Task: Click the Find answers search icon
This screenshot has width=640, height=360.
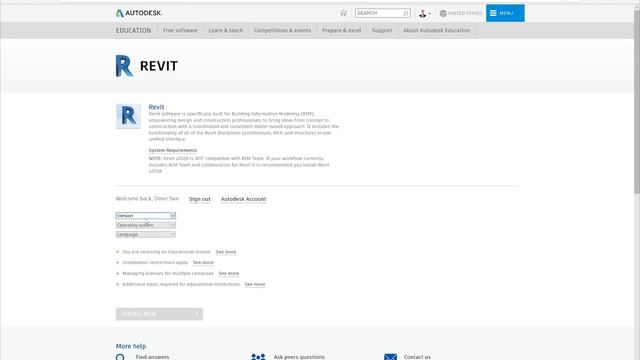Action: click(x=120, y=357)
